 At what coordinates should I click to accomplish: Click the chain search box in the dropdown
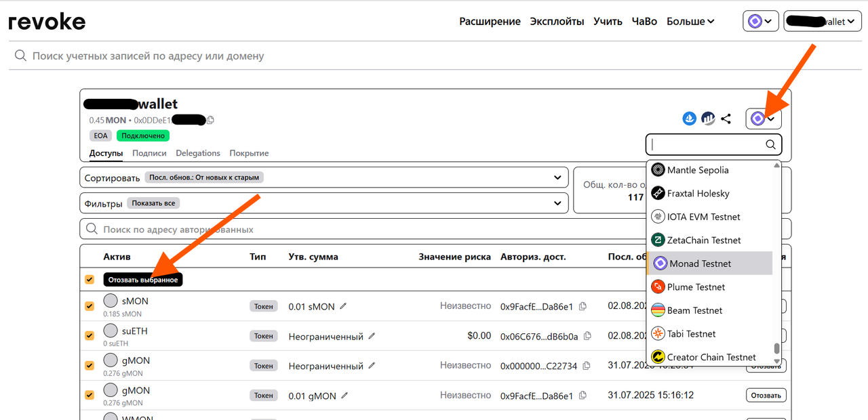(713, 144)
